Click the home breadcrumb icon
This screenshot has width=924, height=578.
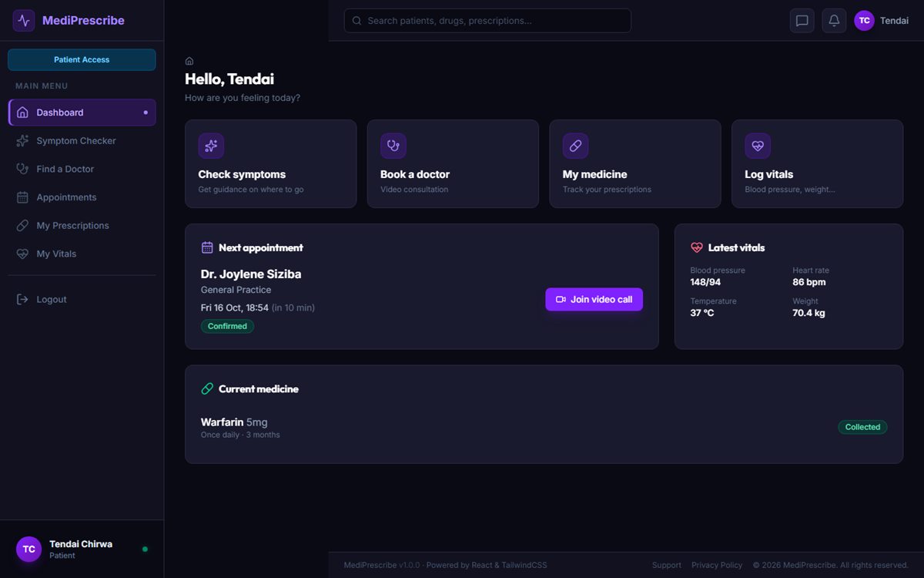189,61
